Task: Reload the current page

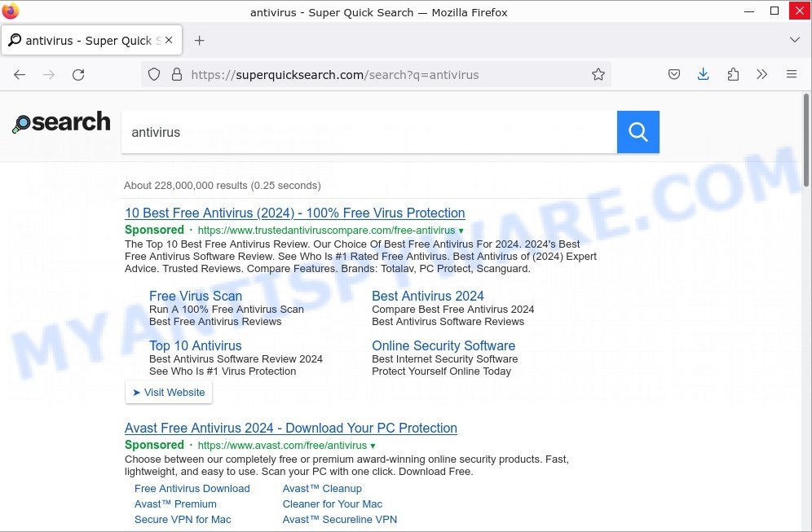Action: pos(78,74)
